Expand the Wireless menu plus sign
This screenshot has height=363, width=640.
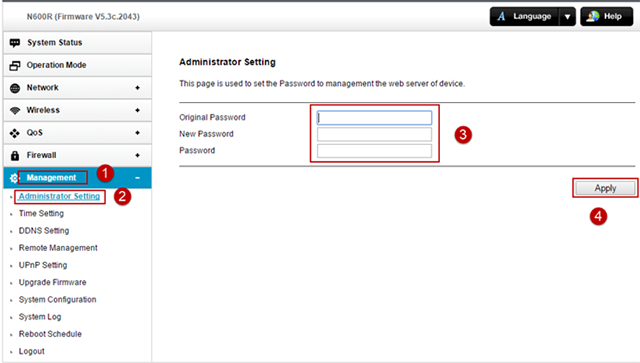(138, 110)
